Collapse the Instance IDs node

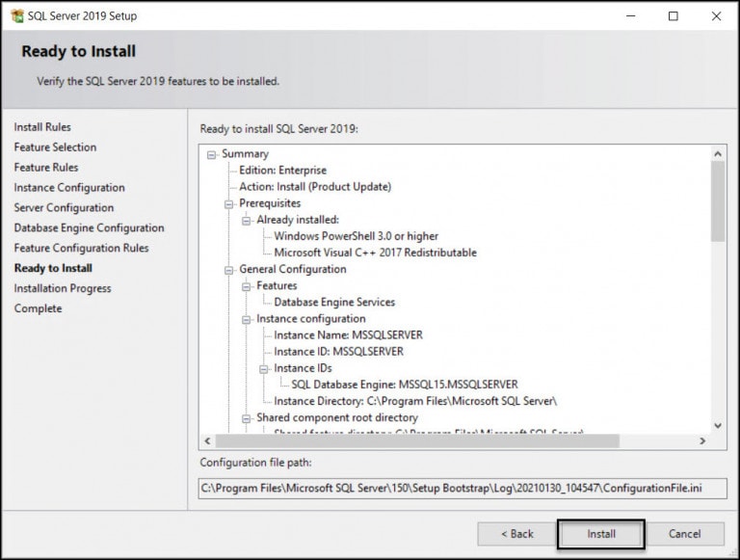264,369
